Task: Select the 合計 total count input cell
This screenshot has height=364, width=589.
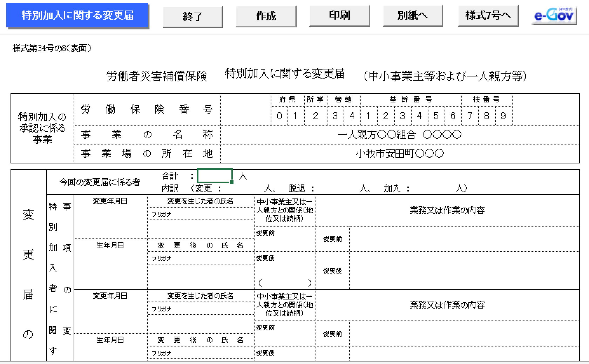Action: (x=215, y=176)
